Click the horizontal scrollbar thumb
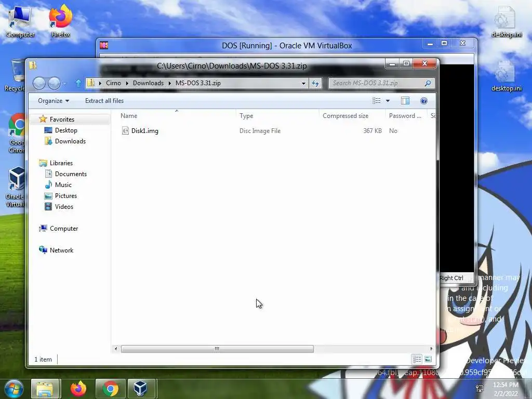 [217, 349]
